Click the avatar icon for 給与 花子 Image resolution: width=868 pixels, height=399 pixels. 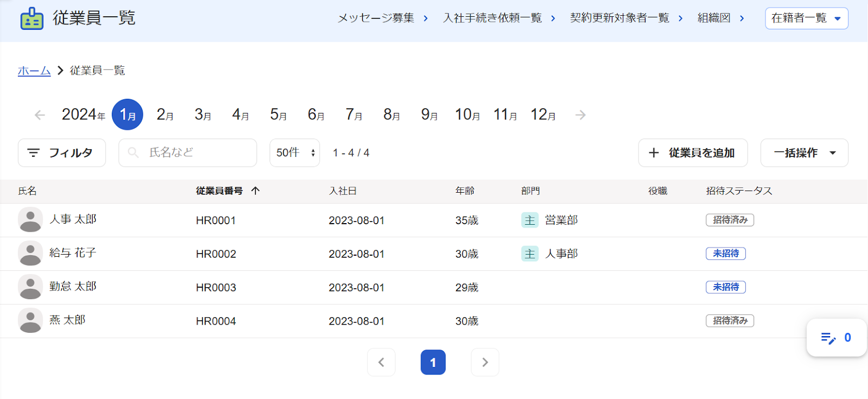[30, 254]
